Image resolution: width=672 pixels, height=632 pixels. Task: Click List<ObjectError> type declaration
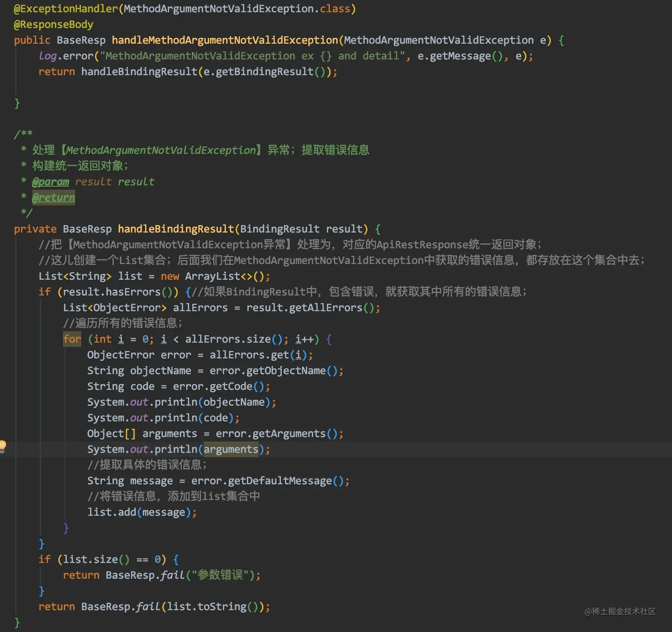coord(115,308)
